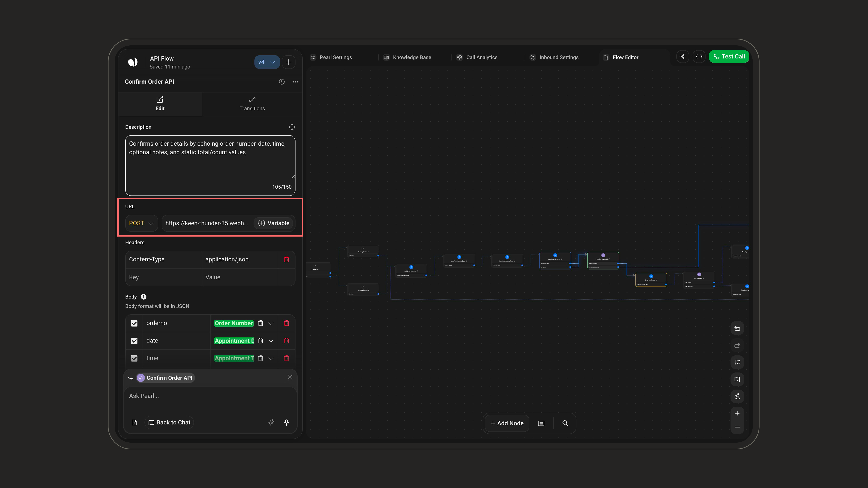Uncheck the date body checkbox

(x=134, y=341)
